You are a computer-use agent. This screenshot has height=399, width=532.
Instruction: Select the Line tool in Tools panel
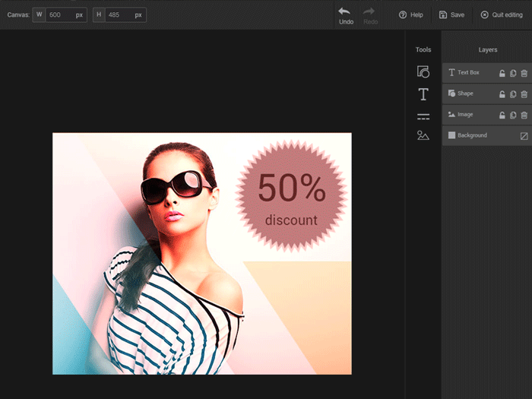point(423,116)
